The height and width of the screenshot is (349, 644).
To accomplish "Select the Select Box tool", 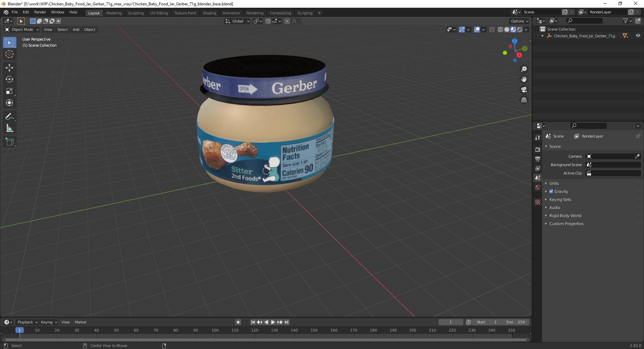I will click(9, 43).
